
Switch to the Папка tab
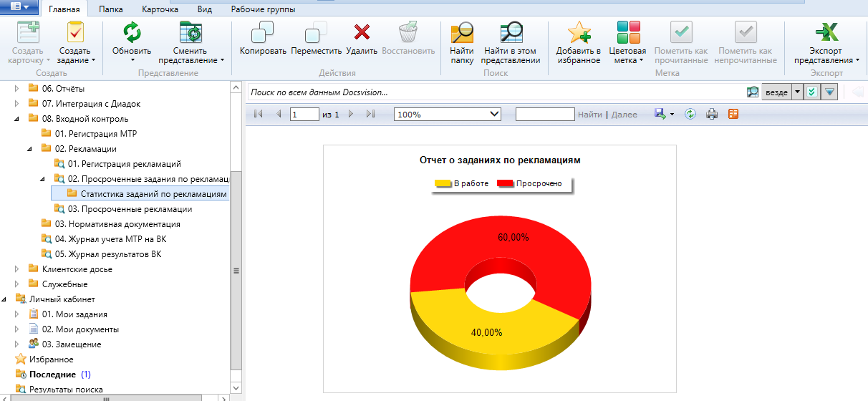[110, 9]
